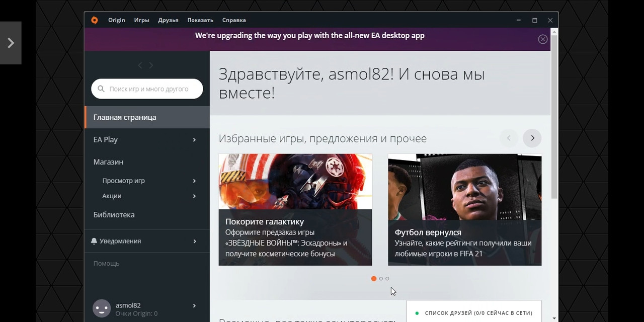Open Просмотр игр
The height and width of the screenshot is (322, 644).
coord(123,181)
